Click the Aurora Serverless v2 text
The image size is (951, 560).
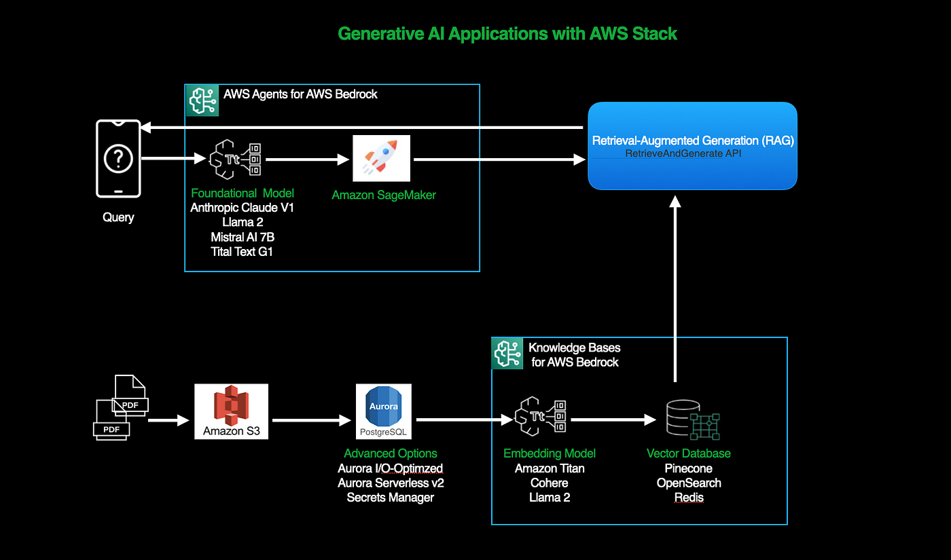point(391,483)
